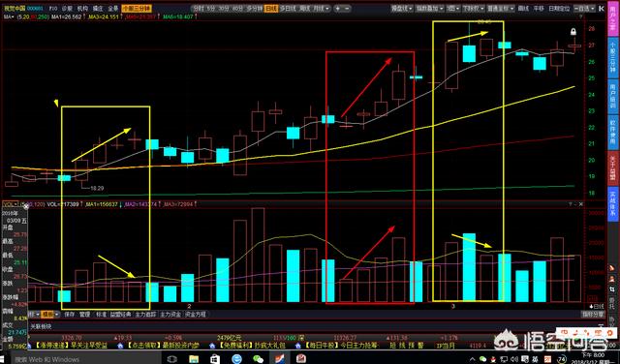
Task: Select the 主力追踪 indicator tab
Action: (x=146, y=315)
